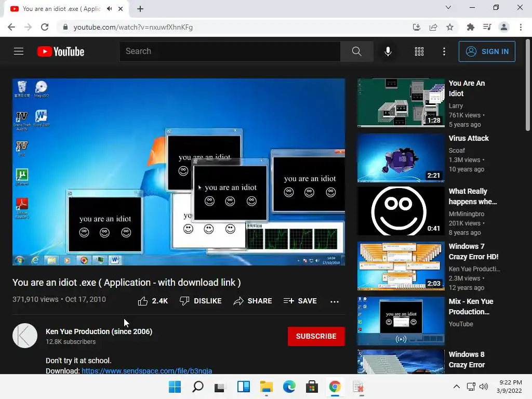This screenshot has width=532, height=399.
Task: Open media controls icon in Chrome toolbar
Action: coord(487,27)
